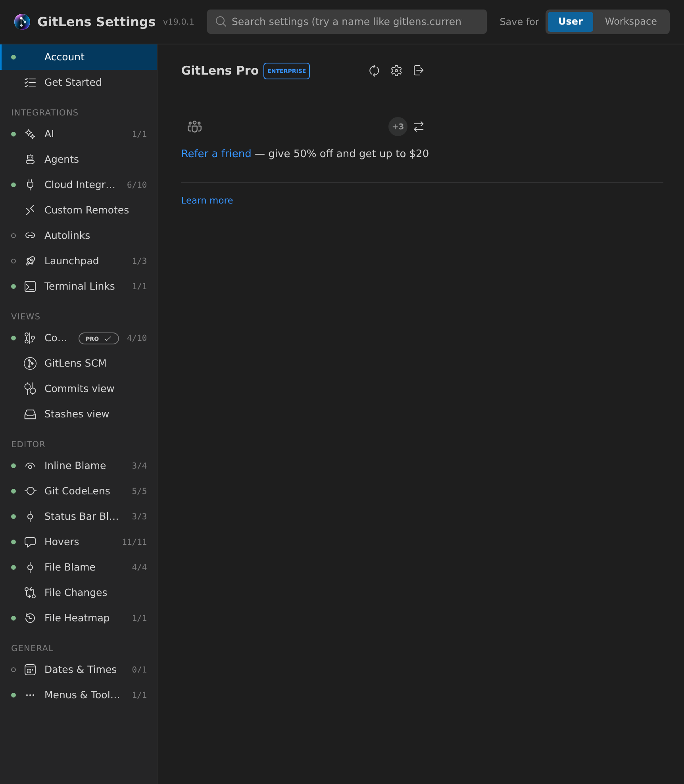The image size is (684, 784).
Task: Open AI settings via the sparkle icon
Action: pyautogui.click(x=30, y=134)
